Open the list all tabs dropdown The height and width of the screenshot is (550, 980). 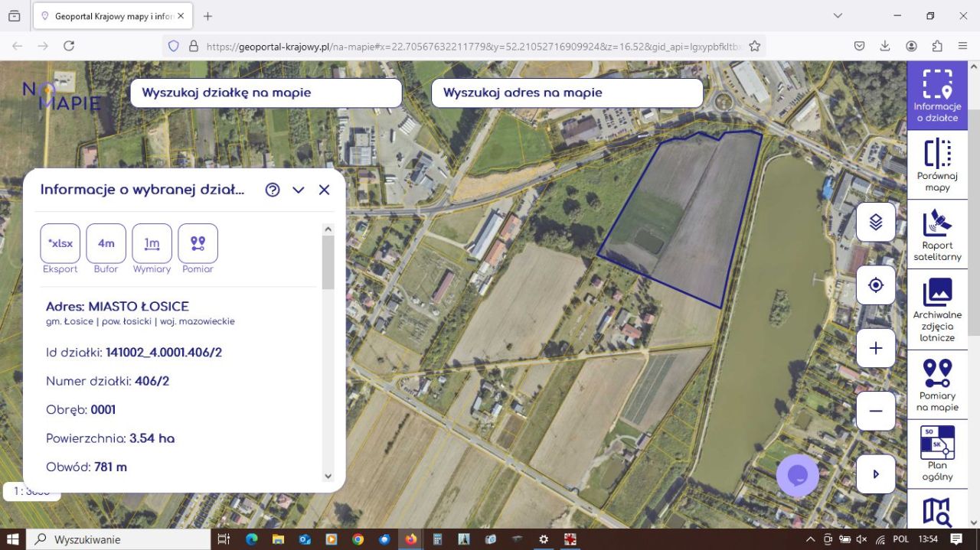(x=838, y=16)
